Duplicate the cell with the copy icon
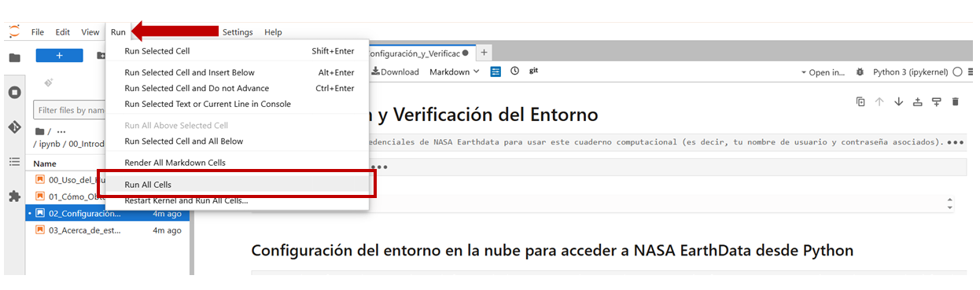Screen dimensions: 980x290 [860, 101]
